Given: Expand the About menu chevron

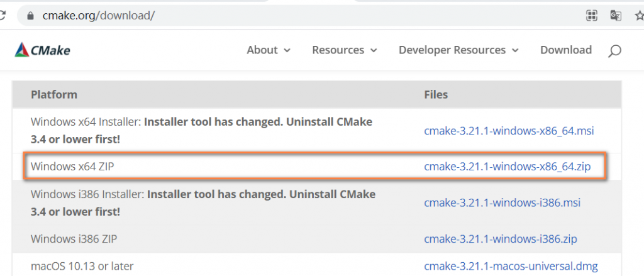Looking at the screenshot, I should coord(287,50).
